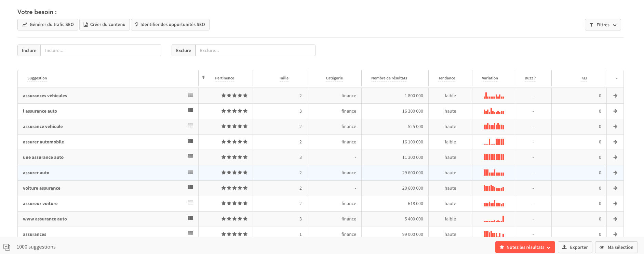Click Identifier des opportunités SEO button
The height and width of the screenshot is (254, 644).
click(170, 25)
